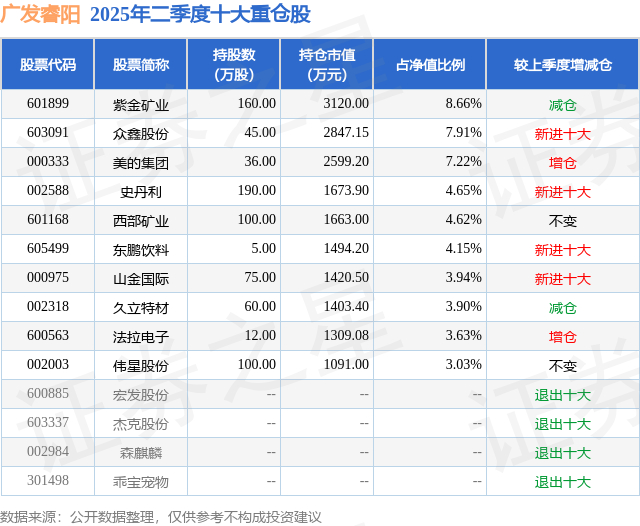The image size is (640, 526).
Task: Open stock code 601899
Action: [x=48, y=104]
